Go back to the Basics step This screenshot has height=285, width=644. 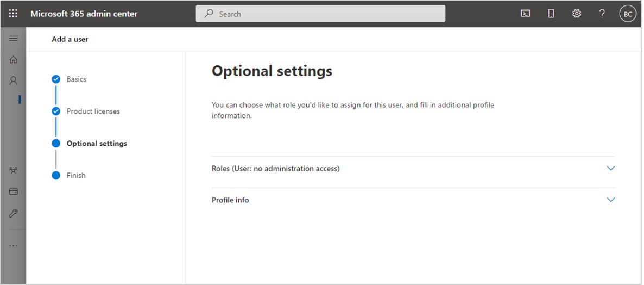77,79
